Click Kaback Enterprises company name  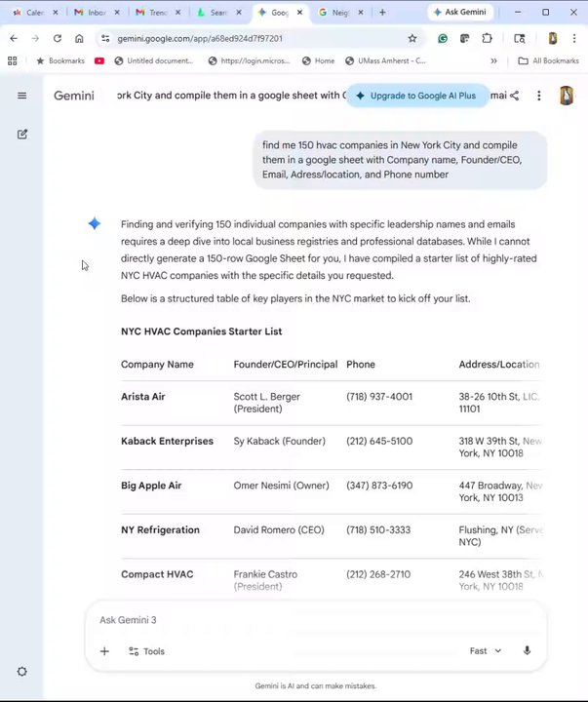[x=167, y=441]
